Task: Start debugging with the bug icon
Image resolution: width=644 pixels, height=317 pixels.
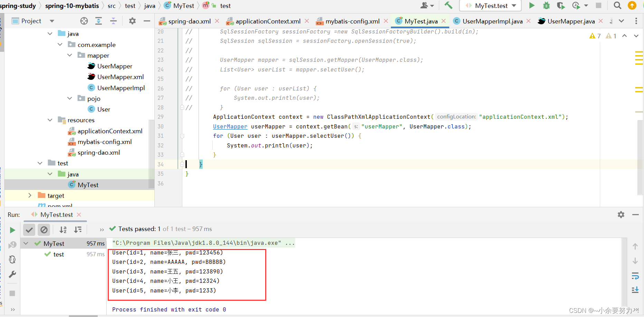Action: [x=546, y=6]
